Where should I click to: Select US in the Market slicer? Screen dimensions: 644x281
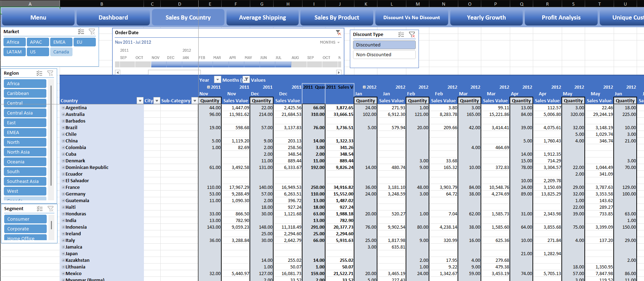coord(38,52)
